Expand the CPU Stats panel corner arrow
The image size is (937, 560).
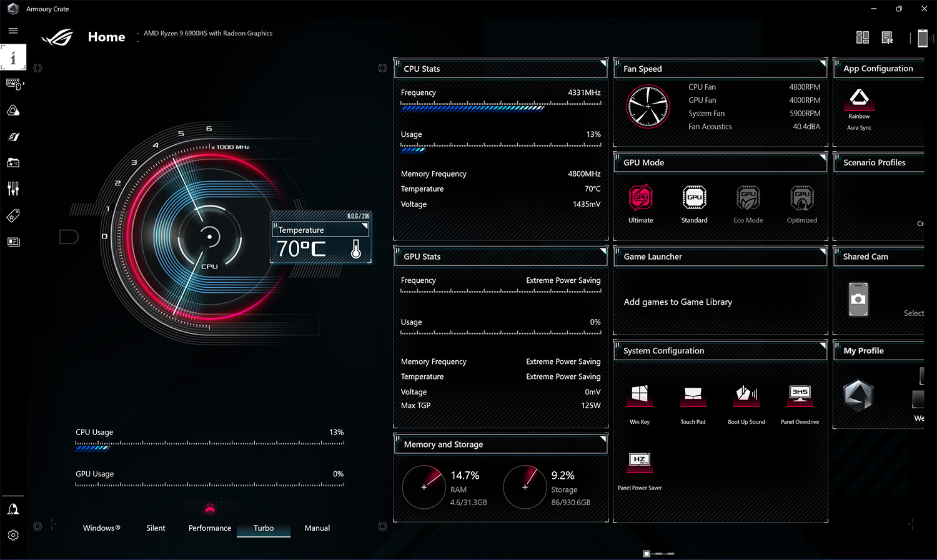tap(603, 63)
